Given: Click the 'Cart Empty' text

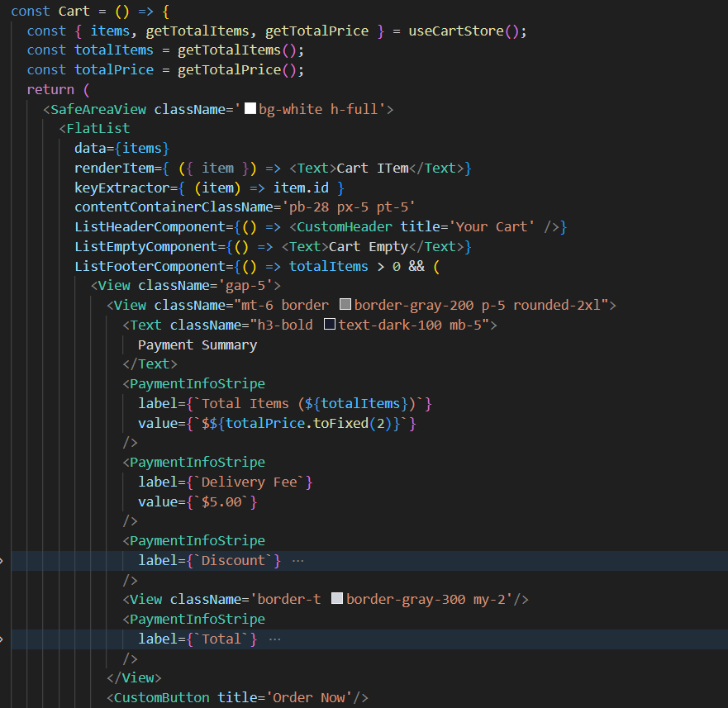Looking at the screenshot, I should pos(369,246).
